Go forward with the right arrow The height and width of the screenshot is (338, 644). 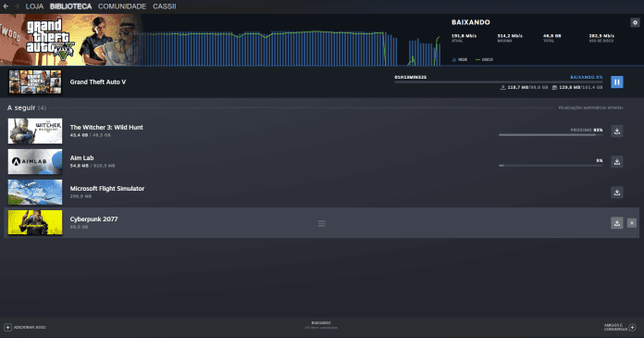(17, 6)
